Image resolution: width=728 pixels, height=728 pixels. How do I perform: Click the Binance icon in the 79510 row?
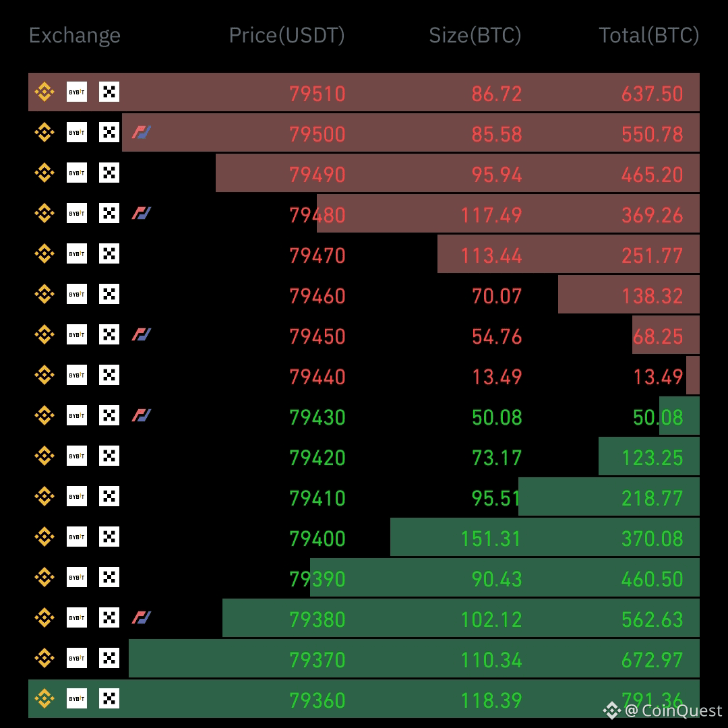tap(44, 92)
